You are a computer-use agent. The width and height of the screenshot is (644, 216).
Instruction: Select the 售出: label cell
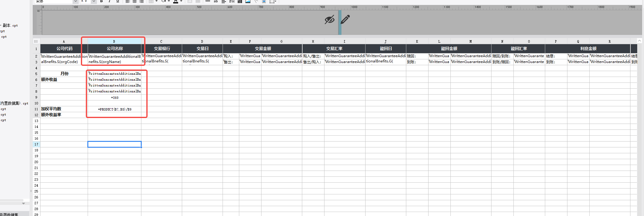[231, 62]
